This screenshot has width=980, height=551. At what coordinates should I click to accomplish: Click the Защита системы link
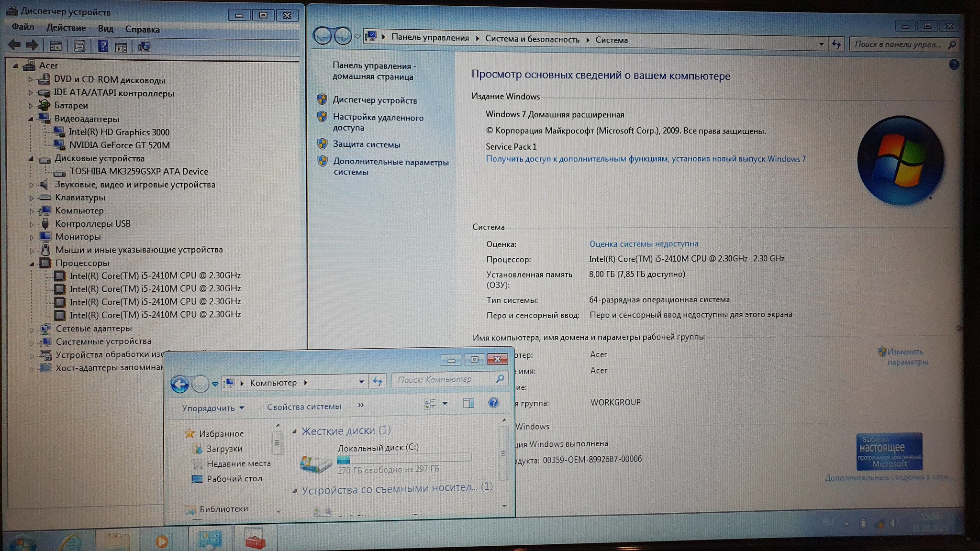(x=367, y=144)
